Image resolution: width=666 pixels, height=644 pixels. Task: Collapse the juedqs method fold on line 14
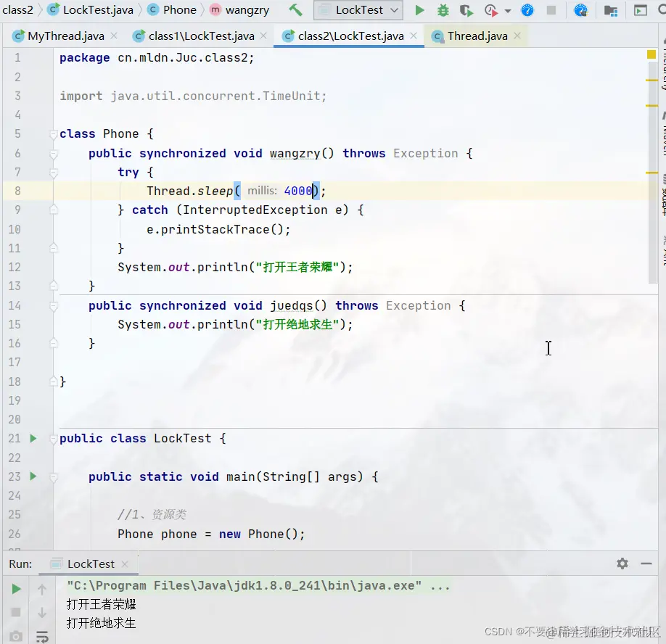(54, 305)
